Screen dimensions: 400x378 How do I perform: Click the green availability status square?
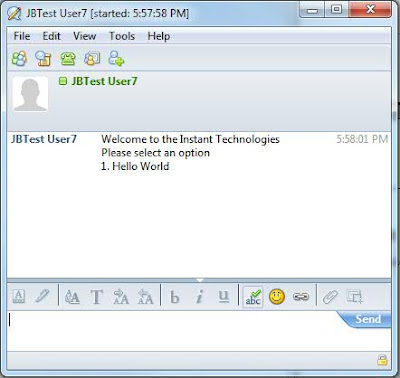[63, 81]
